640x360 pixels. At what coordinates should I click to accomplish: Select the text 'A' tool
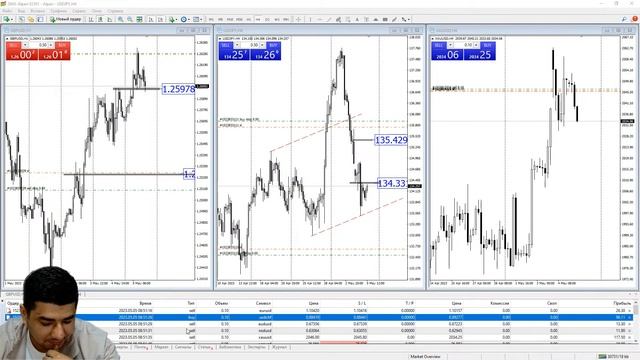357,19
